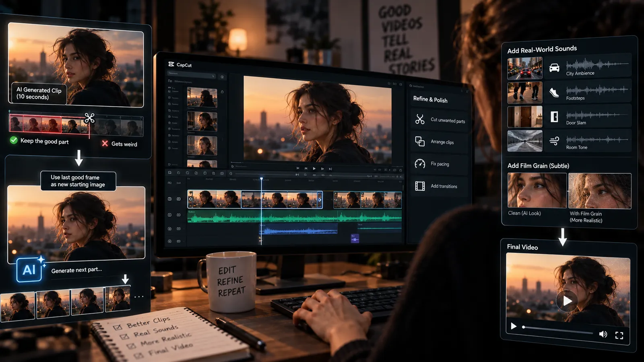644x362 pixels.
Task: Click the small play button in the Final Video control bar
Action: click(514, 326)
